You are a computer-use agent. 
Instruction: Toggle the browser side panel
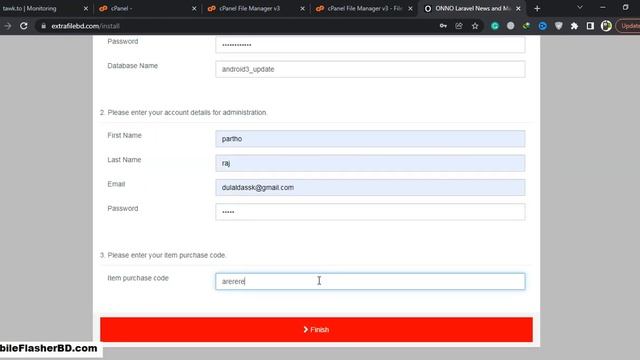pyautogui.click(x=590, y=26)
